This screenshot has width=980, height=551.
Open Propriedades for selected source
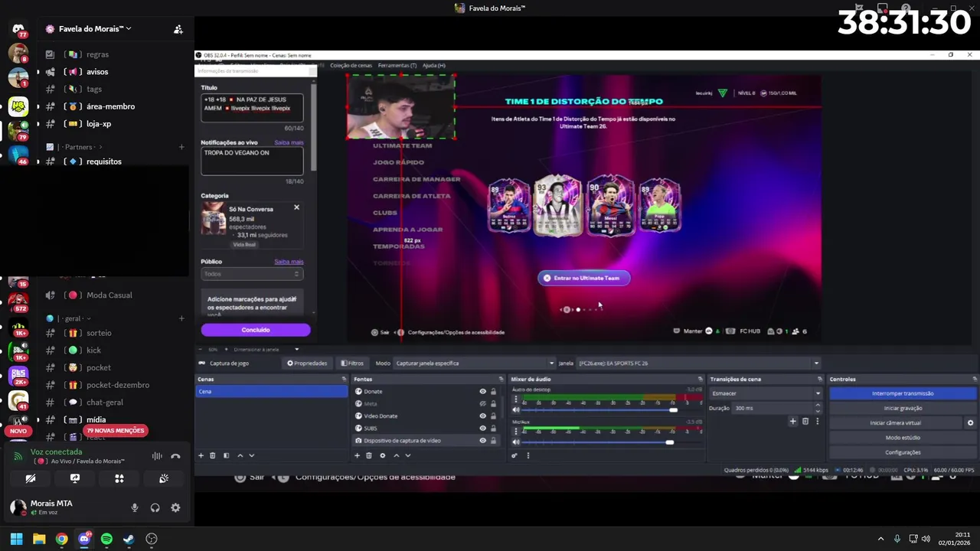(307, 363)
